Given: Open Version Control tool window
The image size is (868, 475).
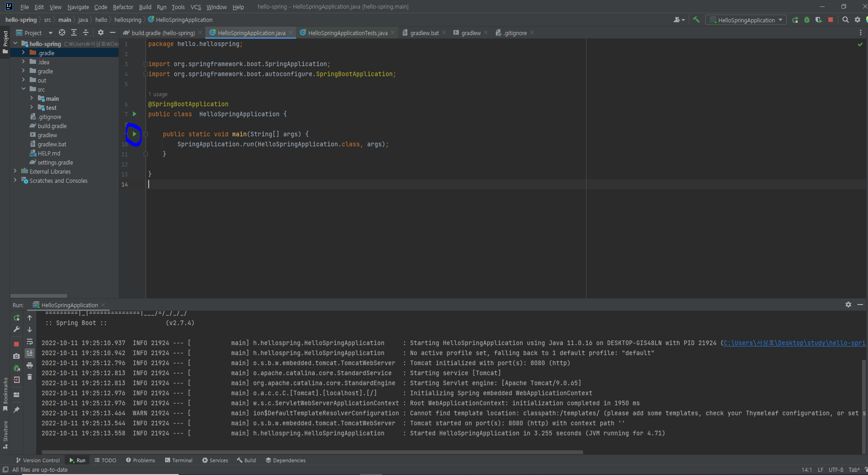Looking at the screenshot, I should (38, 460).
